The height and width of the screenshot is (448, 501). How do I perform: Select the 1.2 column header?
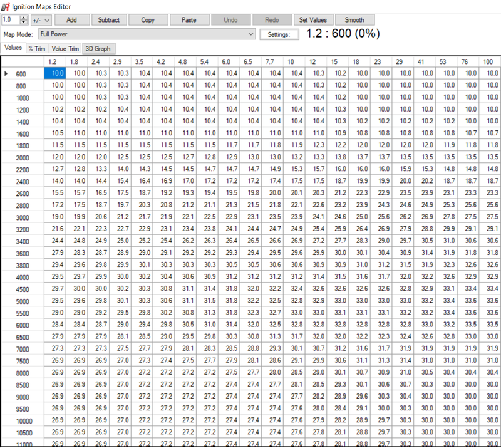55,61
